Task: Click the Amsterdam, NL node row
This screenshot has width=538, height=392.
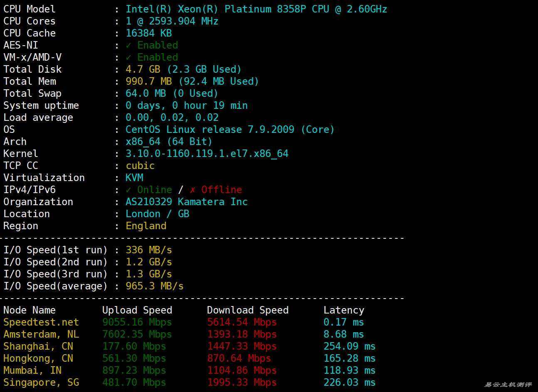Action: (41, 334)
